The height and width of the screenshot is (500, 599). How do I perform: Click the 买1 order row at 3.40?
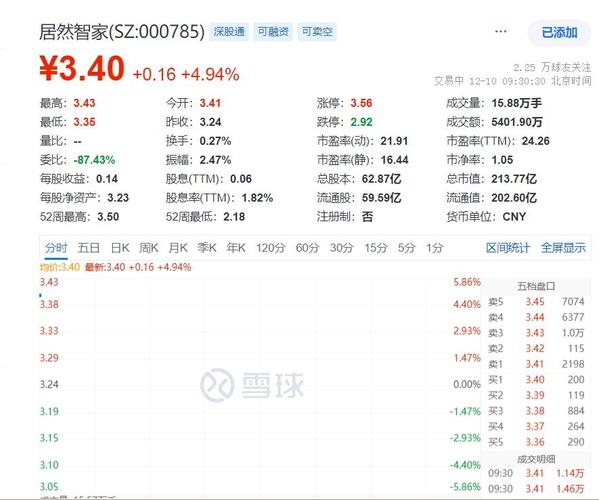point(536,380)
